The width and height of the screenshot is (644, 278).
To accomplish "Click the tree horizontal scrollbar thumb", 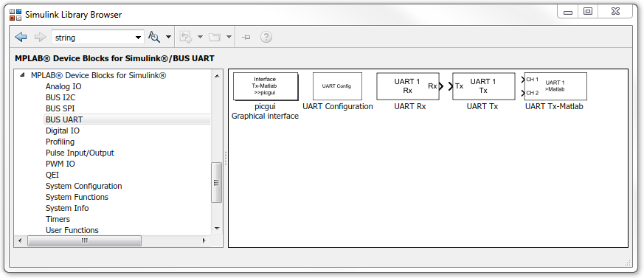I will [85, 240].
